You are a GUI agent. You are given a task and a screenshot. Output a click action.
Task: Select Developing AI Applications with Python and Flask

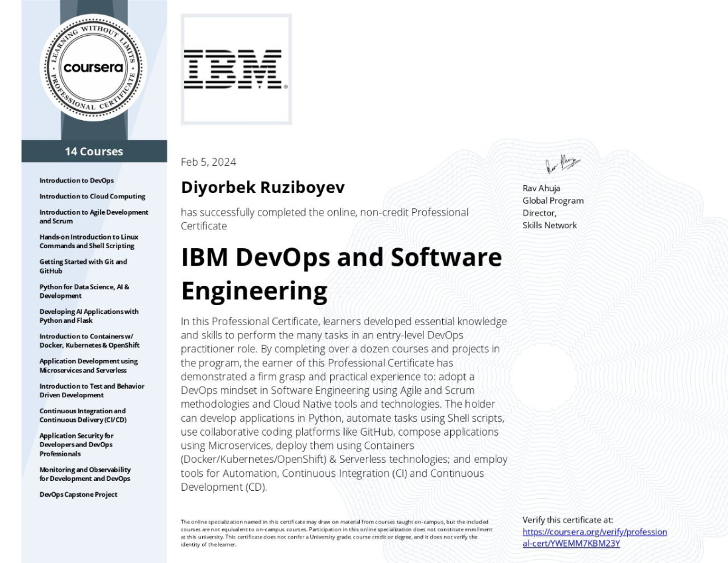[x=89, y=316]
